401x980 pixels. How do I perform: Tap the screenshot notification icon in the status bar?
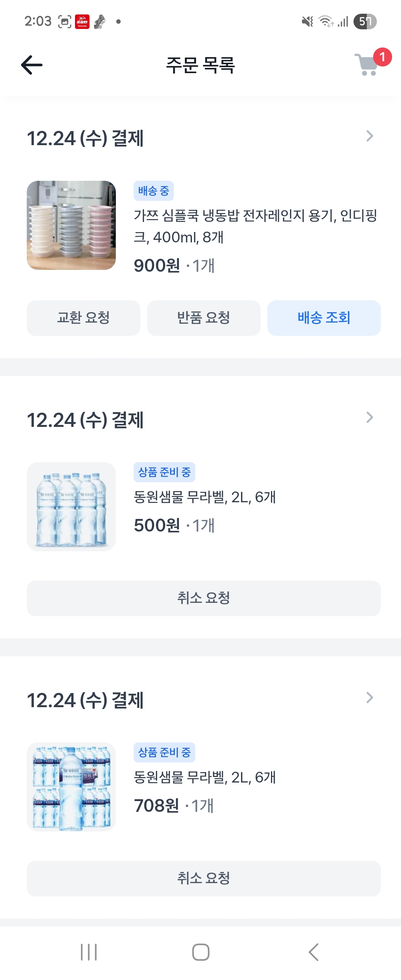pos(65,22)
